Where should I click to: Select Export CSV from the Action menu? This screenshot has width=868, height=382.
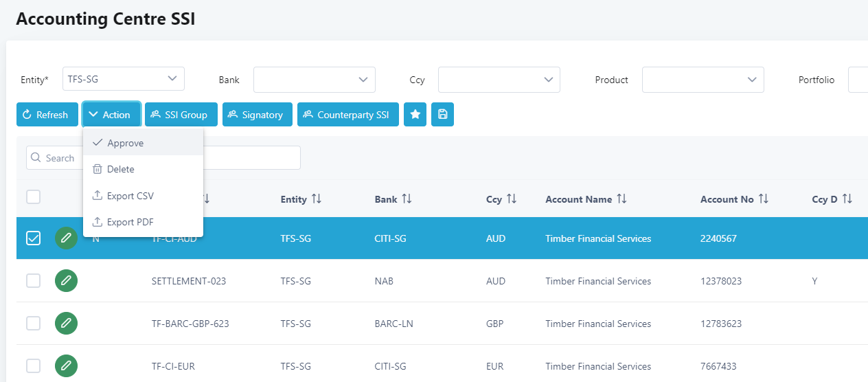[130, 196]
